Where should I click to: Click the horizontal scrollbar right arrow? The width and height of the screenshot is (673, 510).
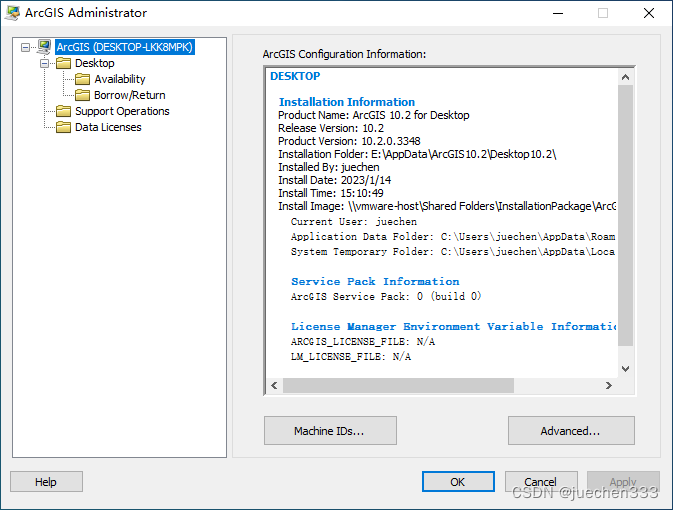click(x=609, y=385)
